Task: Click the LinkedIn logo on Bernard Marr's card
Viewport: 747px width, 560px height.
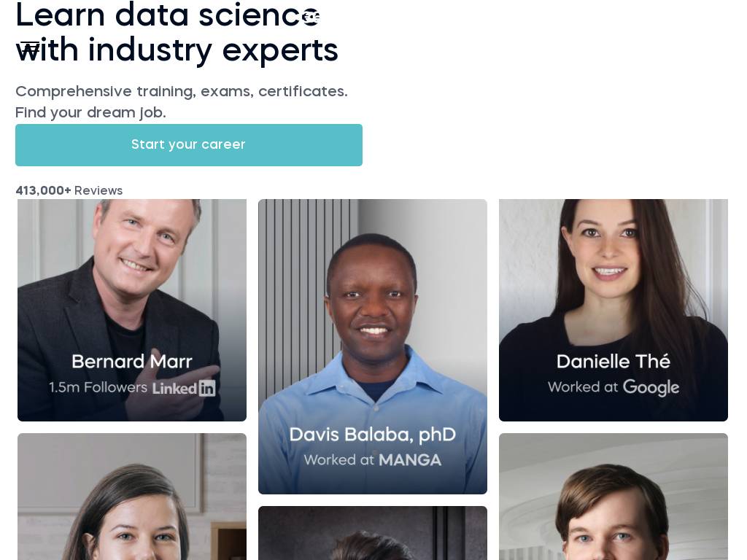Action: [184, 388]
